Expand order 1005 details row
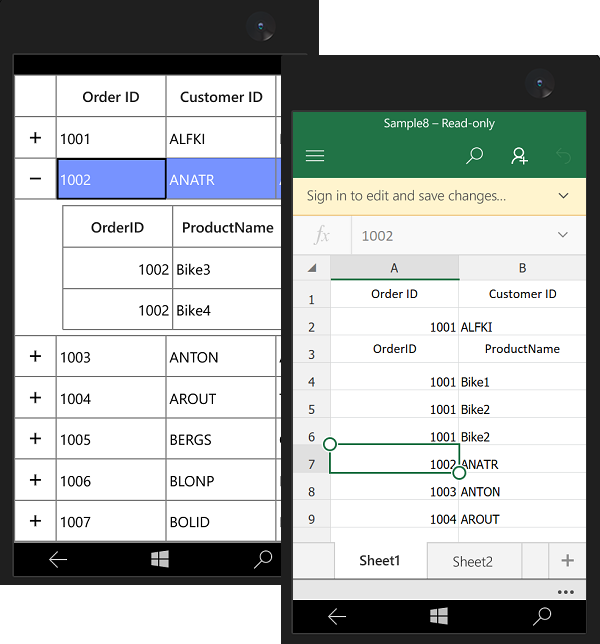This screenshot has width=600, height=644. (x=35, y=439)
